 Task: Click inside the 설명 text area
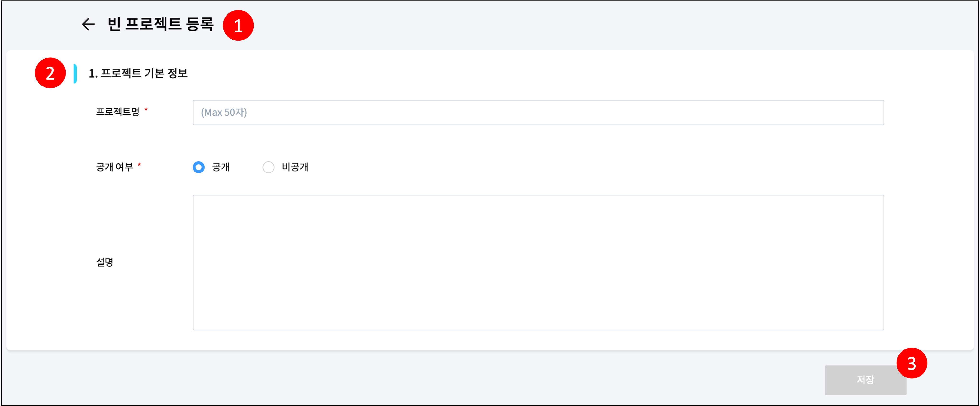[x=538, y=263]
